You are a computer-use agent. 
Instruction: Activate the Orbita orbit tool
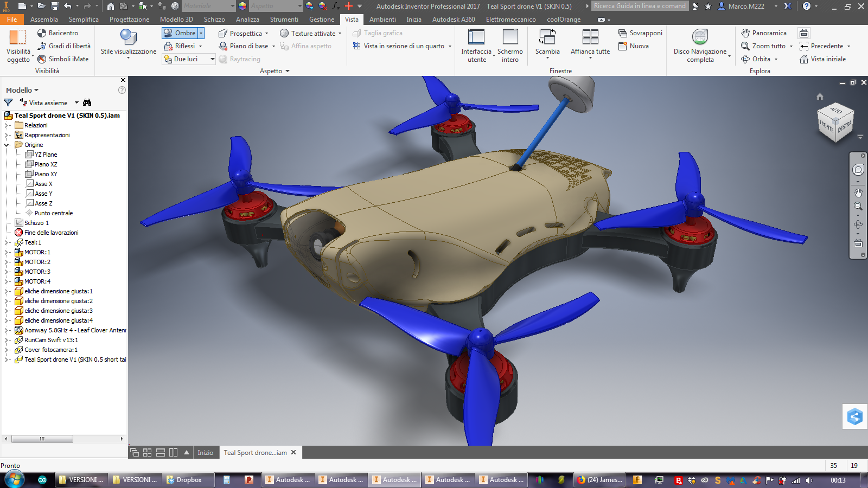click(x=756, y=59)
